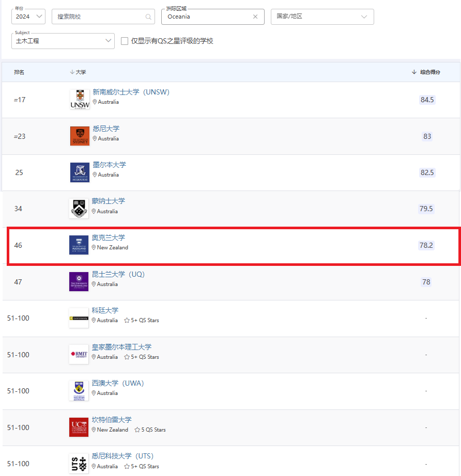Sort by the 大学 column header

78,72
